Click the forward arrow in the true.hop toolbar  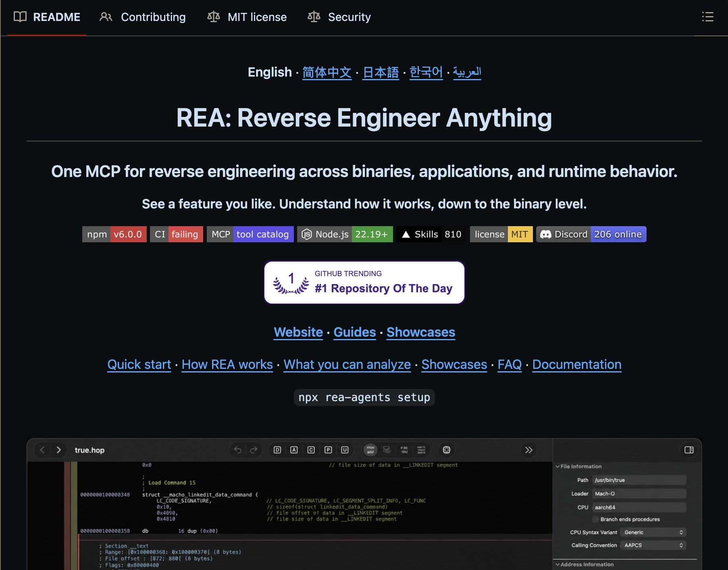click(x=58, y=450)
